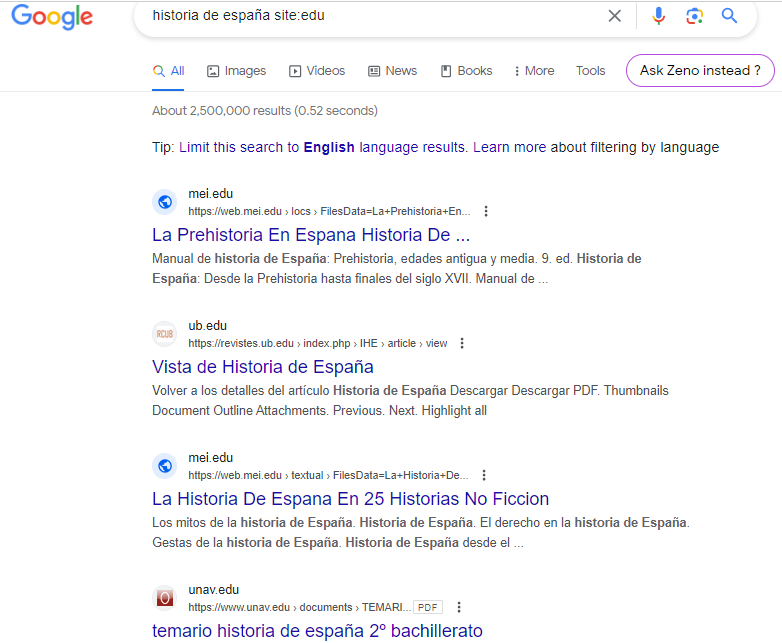
Task: Open Google Lens image search icon
Action: 694,16
